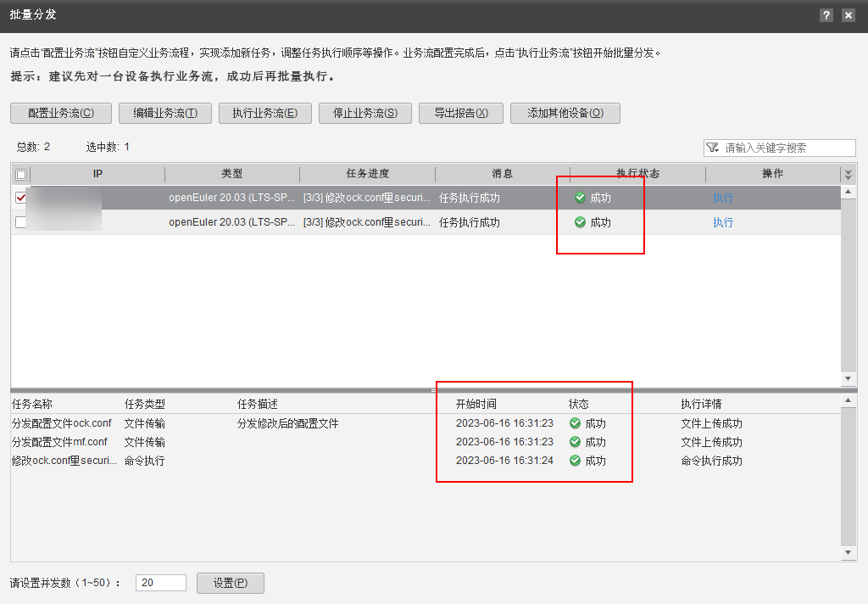Click the 状态 column header in task panel
This screenshot has height=604, width=868.
[x=578, y=404]
